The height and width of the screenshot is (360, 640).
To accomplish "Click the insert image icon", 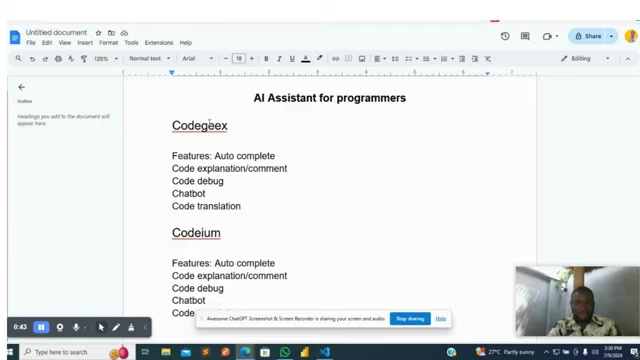I will pos(362,59).
